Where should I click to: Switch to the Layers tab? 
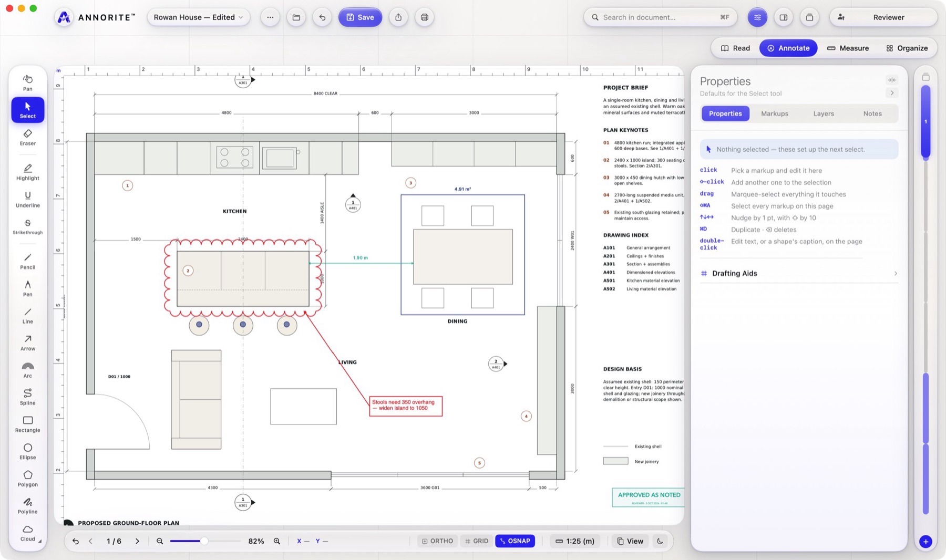point(824,113)
